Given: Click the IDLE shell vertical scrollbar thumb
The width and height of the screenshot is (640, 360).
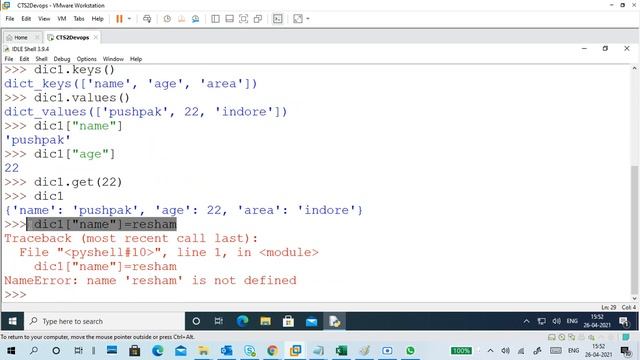Looking at the screenshot, I should pos(634,229).
